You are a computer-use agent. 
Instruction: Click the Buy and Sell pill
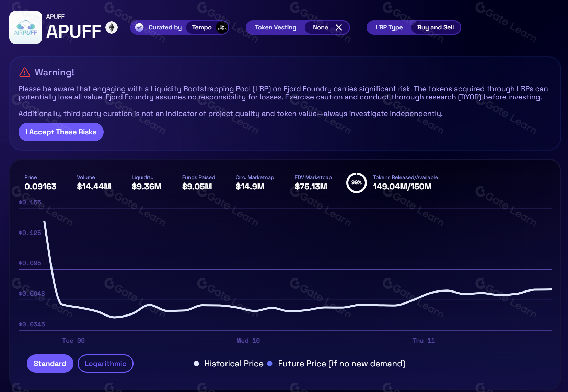click(436, 27)
